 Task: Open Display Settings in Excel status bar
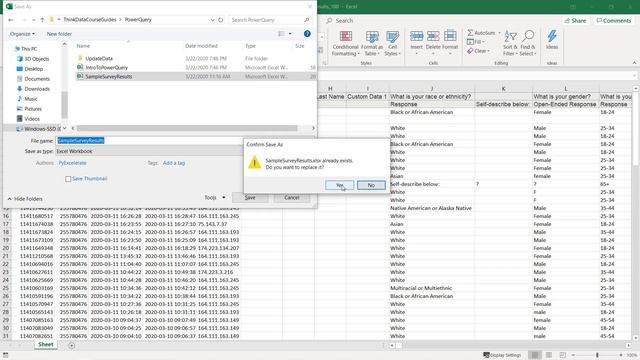tap(502, 355)
